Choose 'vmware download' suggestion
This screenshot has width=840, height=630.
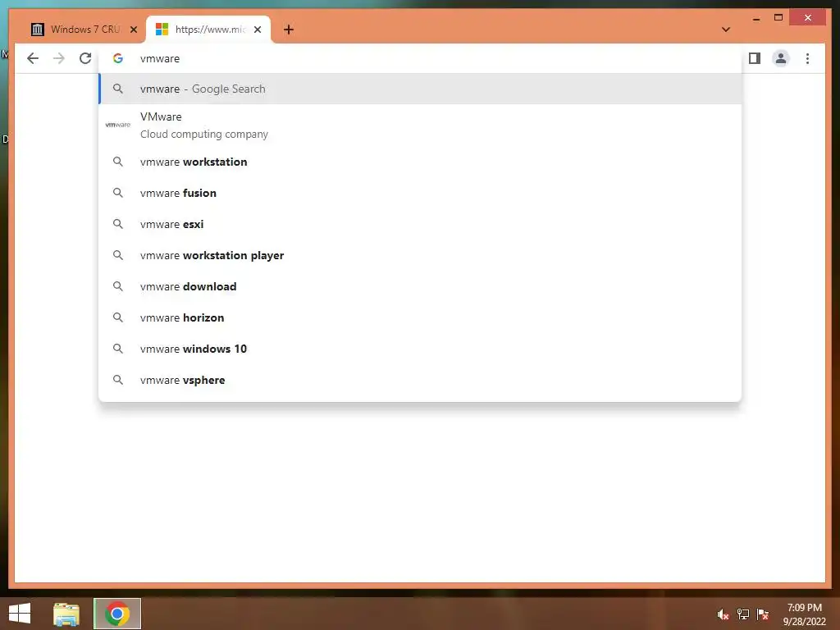point(420,286)
